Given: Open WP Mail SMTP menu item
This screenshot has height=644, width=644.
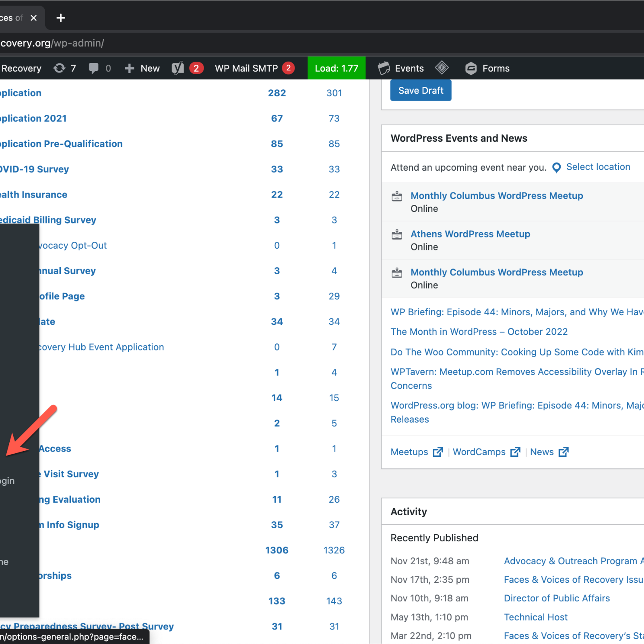Looking at the screenshot, I should tap(246, 68).
